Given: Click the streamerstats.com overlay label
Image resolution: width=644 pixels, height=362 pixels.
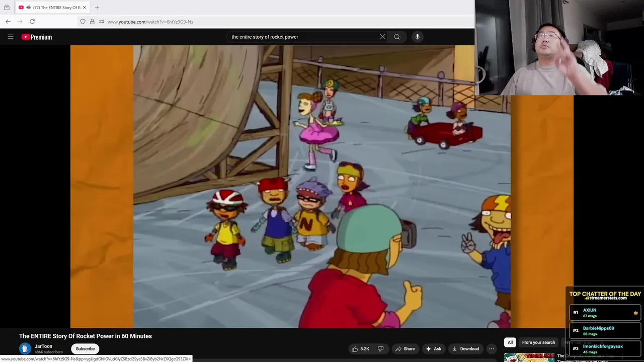Looking at the screenshot, I should click(x=605, y=298).
